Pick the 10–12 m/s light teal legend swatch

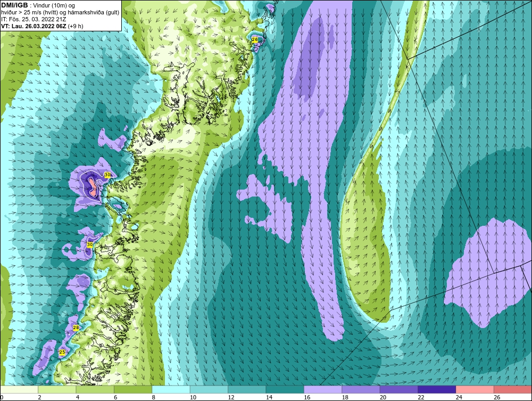pos(209,389)
